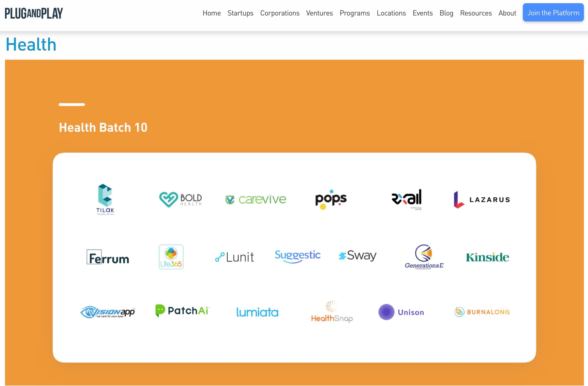The image size is (588, 386).
Task: Click the Sway logo
Action: coord(358,256)
